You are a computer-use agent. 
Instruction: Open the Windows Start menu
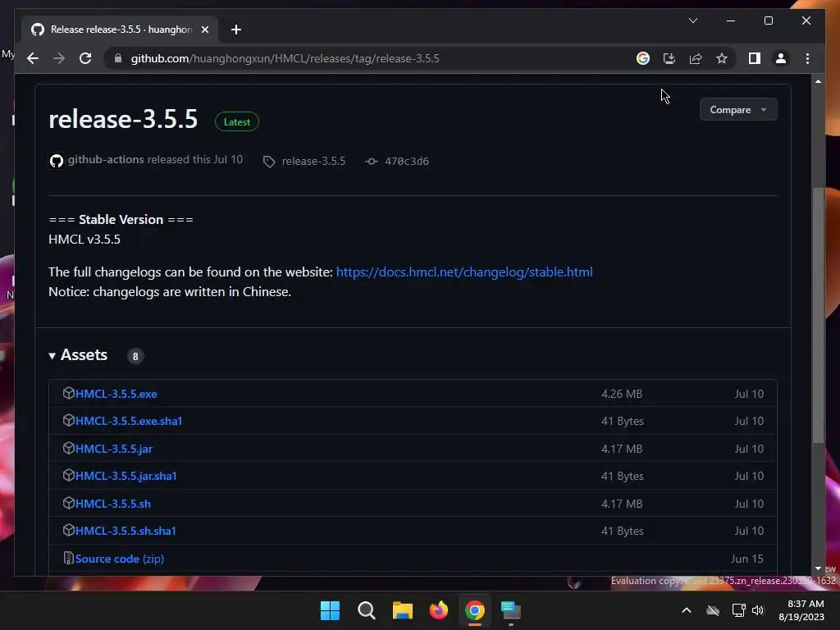[x=330, y=610]
